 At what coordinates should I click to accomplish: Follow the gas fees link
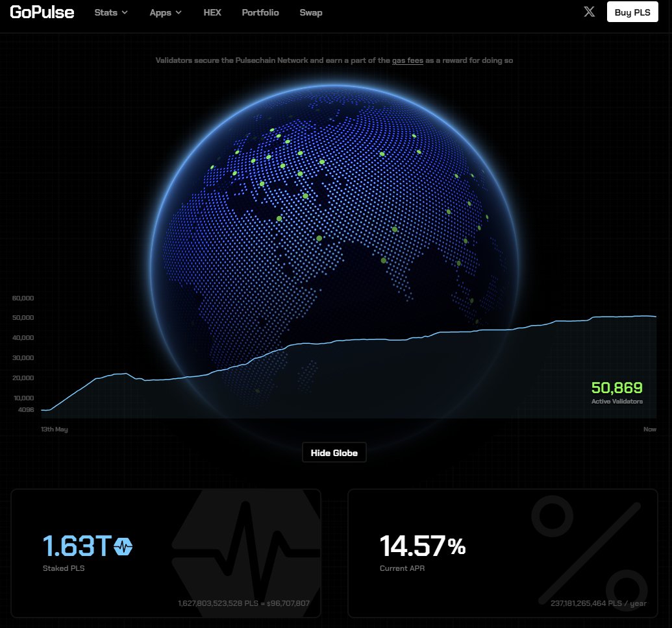pyautogui.click(x=408, y=60)
